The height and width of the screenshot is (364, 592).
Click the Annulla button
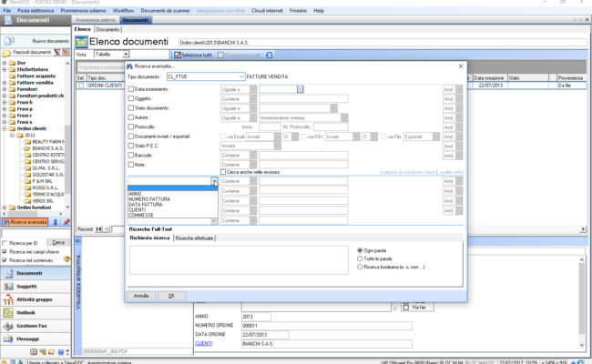[x=141, y=296]
